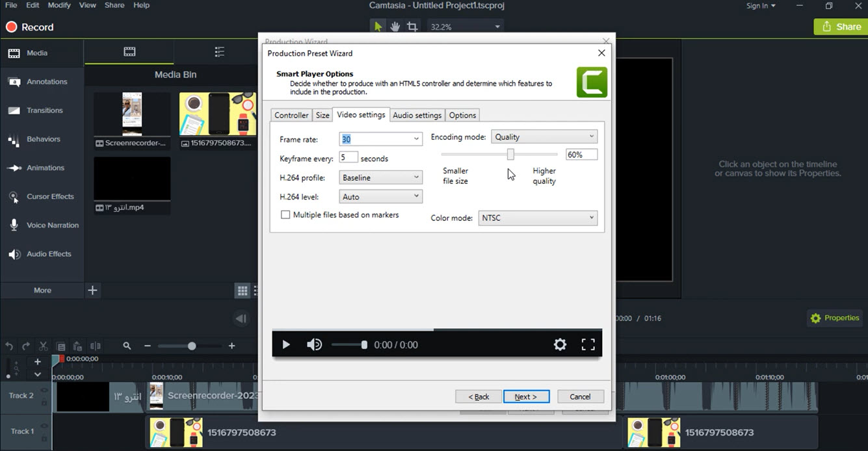Open Properties with the gear button

(835, 318)
